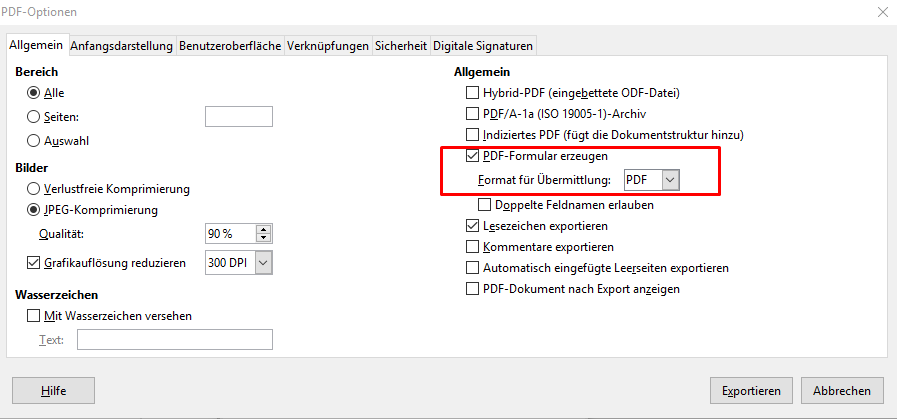Viewport: 897px width, 419px height.
Task: Open Hilfe for PDF options
Action: pos(53,390)
